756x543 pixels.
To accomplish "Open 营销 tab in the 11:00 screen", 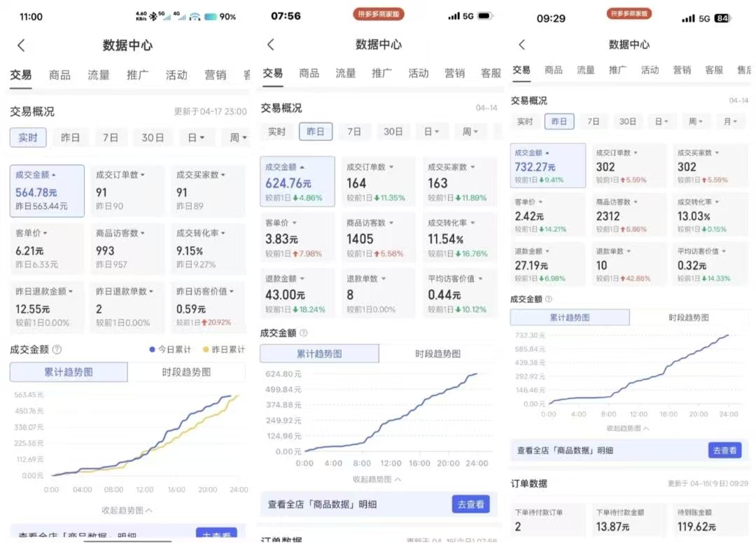I will (215, 75).
